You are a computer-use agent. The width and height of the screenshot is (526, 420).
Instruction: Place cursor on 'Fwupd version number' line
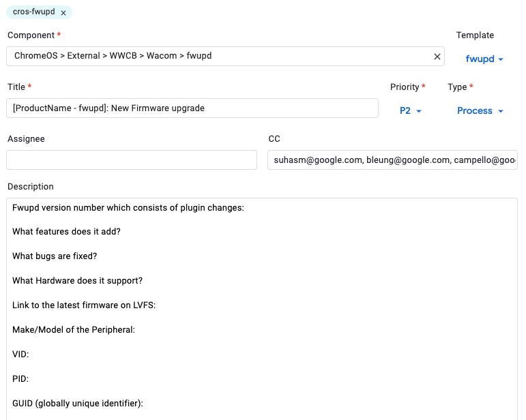[128, 207]
